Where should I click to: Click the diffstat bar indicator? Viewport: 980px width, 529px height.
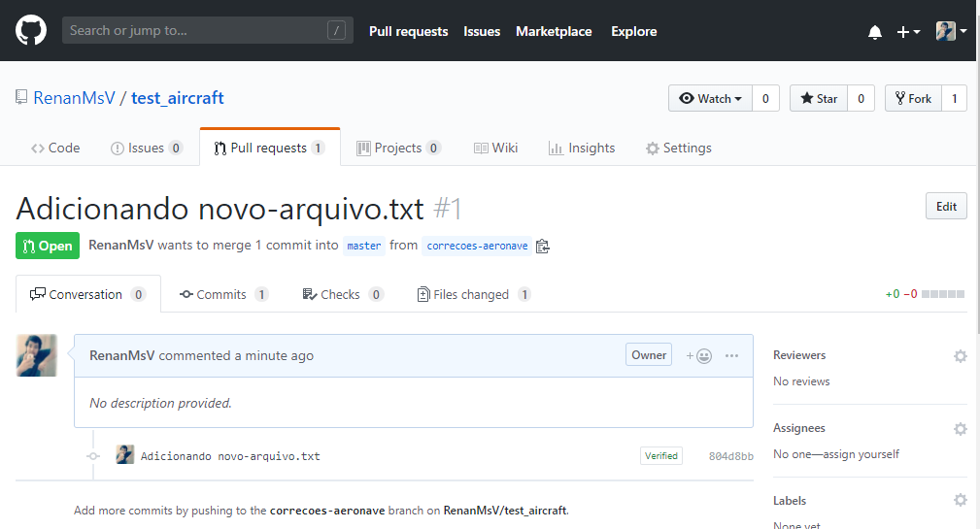[x=942, y=294]
